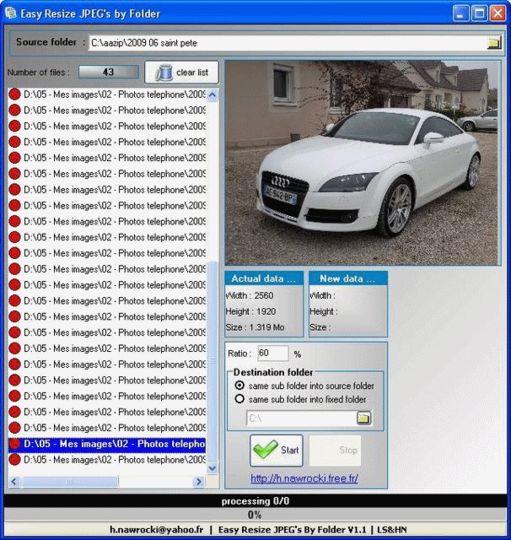Click the clear list button
This screenshot has height=540, width=511.
pyautogui.click(x=181, y=72)
